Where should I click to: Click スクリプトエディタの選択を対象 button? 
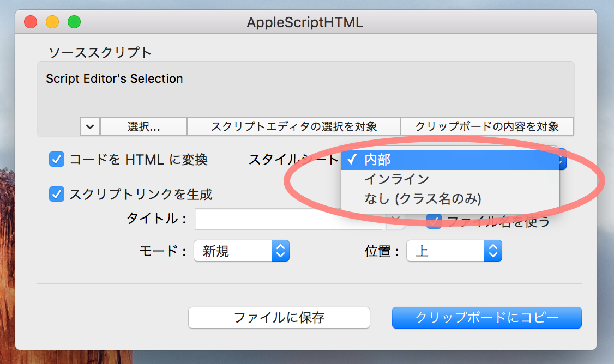click(294, 126)
